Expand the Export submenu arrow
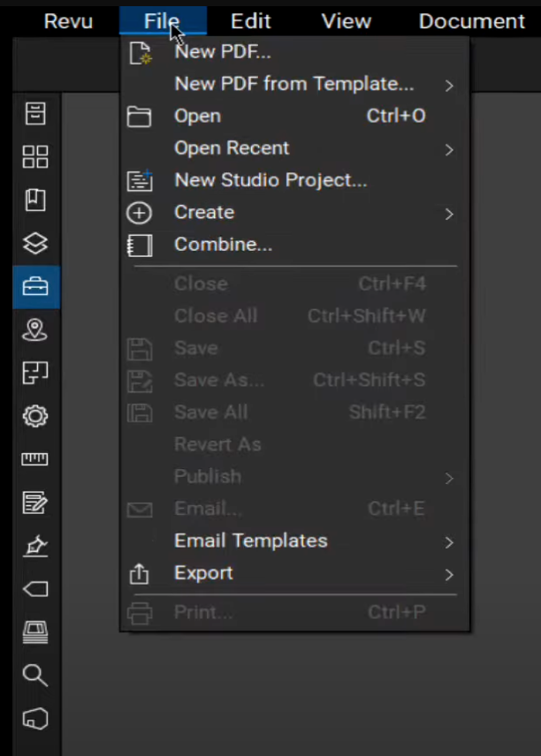Image resolution: width=541 pixels, height=756 pixels. pos(447,573)
